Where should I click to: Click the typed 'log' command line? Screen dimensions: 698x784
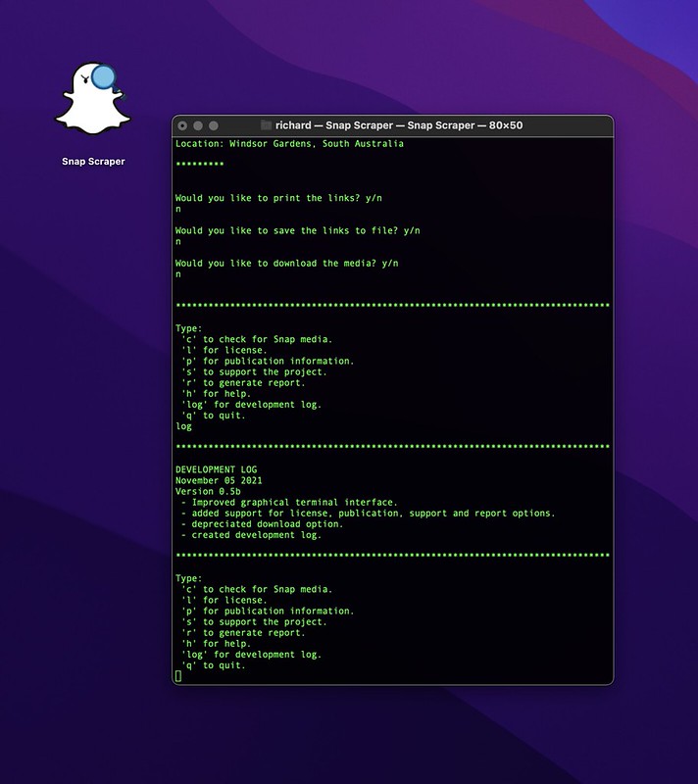pos(183,426)
